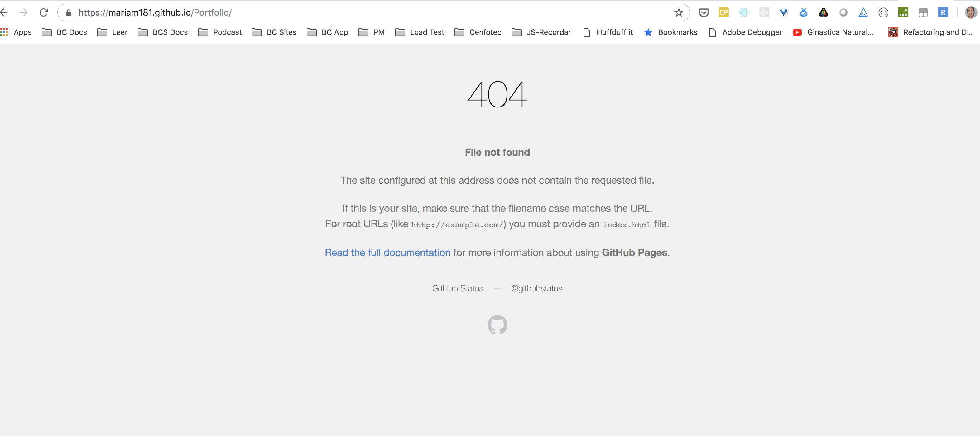Screen dimensions: 980x436
Task: Bookmark this page with star icon
Action: (679, 12)
